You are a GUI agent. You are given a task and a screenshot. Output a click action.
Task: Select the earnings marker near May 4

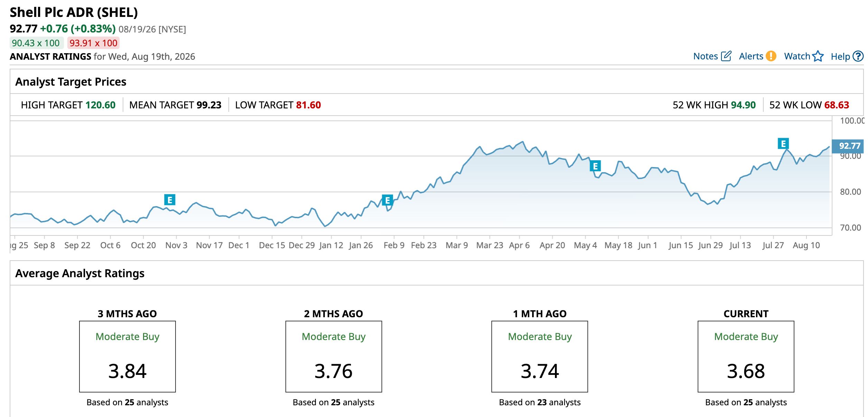click(x=595, y=166)
